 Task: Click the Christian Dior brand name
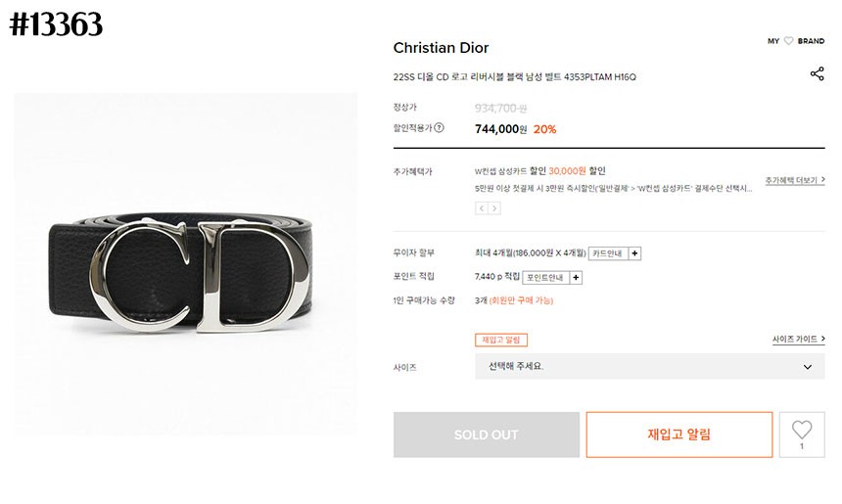(x=441, y=48)
